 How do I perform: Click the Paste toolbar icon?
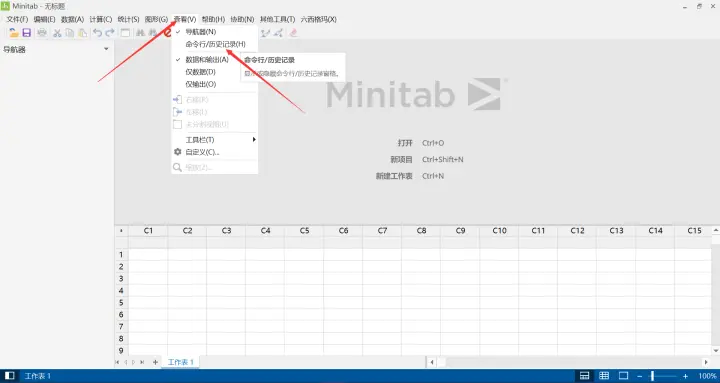click(83, 33)
